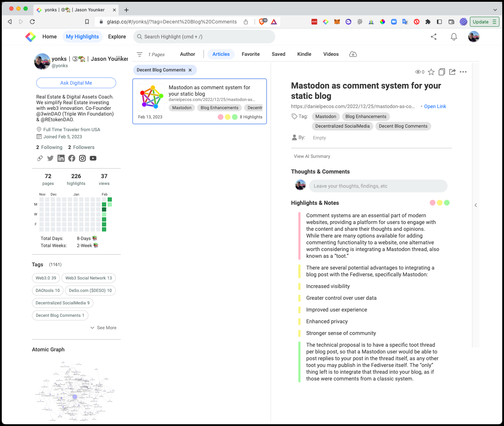
Task: Open the filter sort menu icon
Action: pyautogui.click(x=140, y=54)
